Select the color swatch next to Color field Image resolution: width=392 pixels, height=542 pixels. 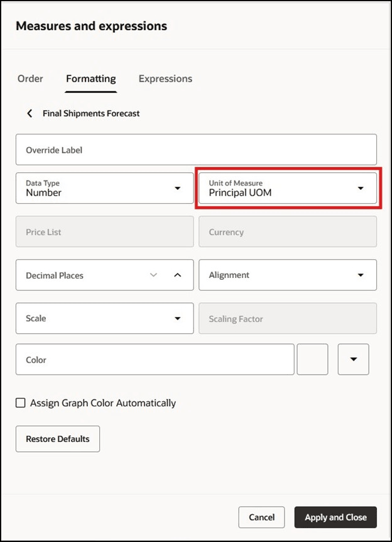312,359
